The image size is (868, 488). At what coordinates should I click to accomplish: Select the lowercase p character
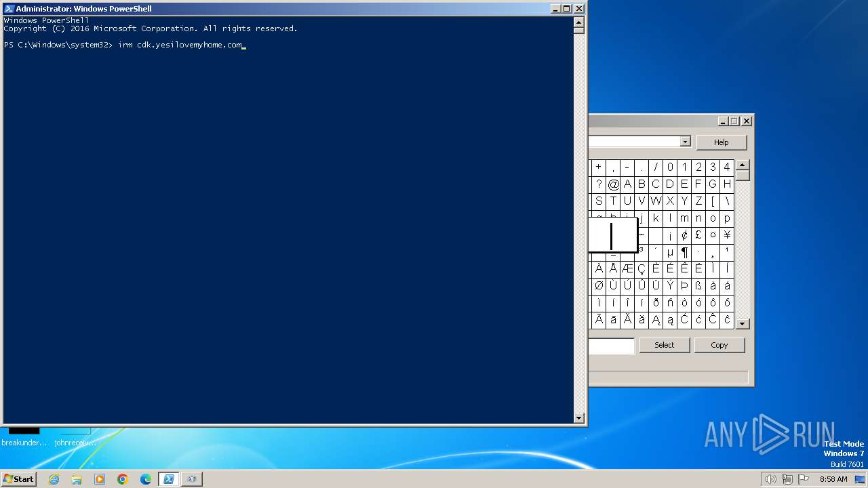pos(727,218)
